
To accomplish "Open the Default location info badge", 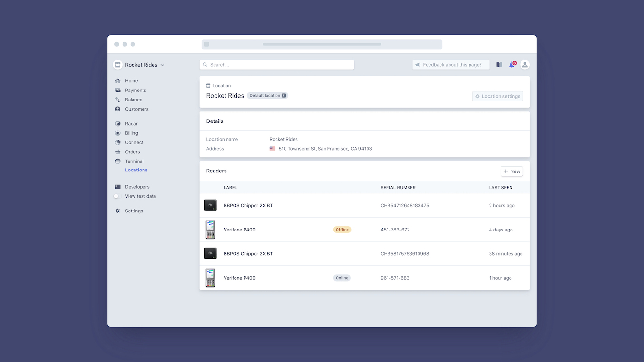I will pyautogui.click(x=267, y=95).
